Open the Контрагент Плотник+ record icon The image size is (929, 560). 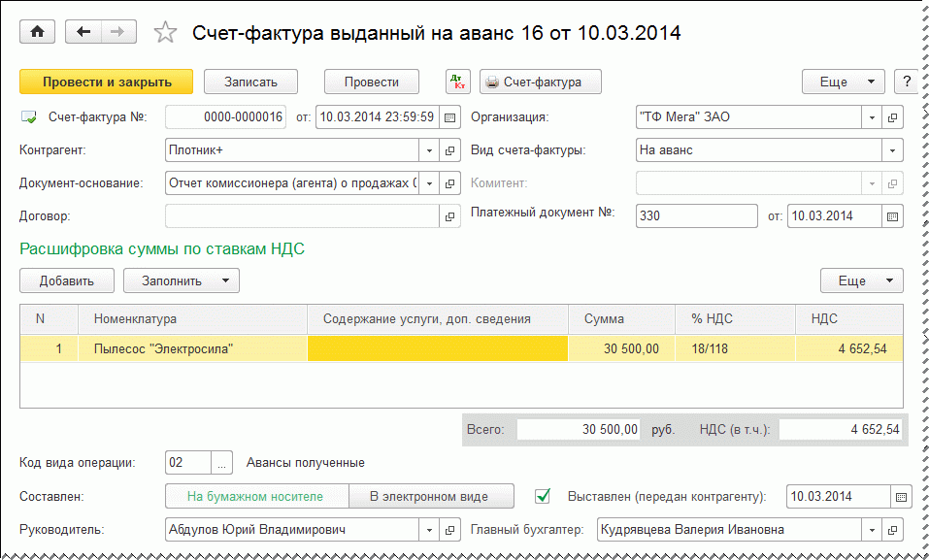coord(449,150)
